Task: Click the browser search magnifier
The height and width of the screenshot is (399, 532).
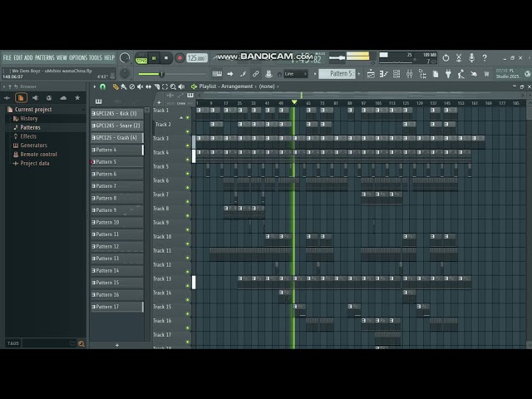Action: pos(81,343)
